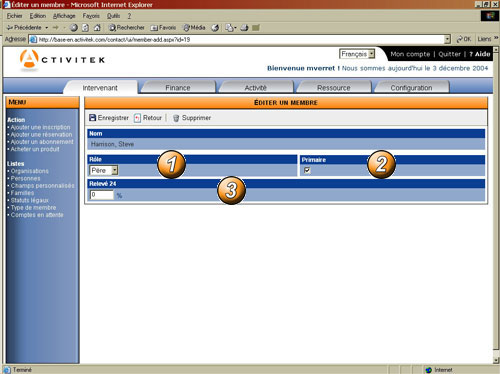Click the Mon compte link
Screen dimensions: 500x374
(x=410, y=54)
